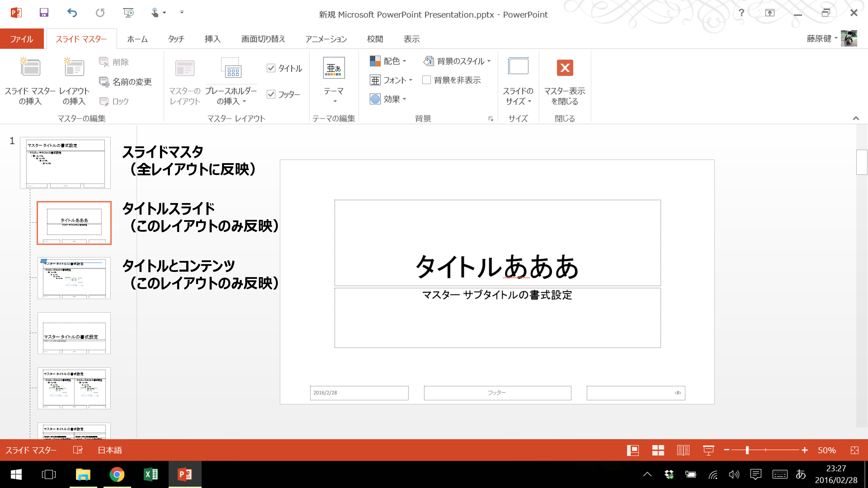Toggle the フッター checkbox

271,94
